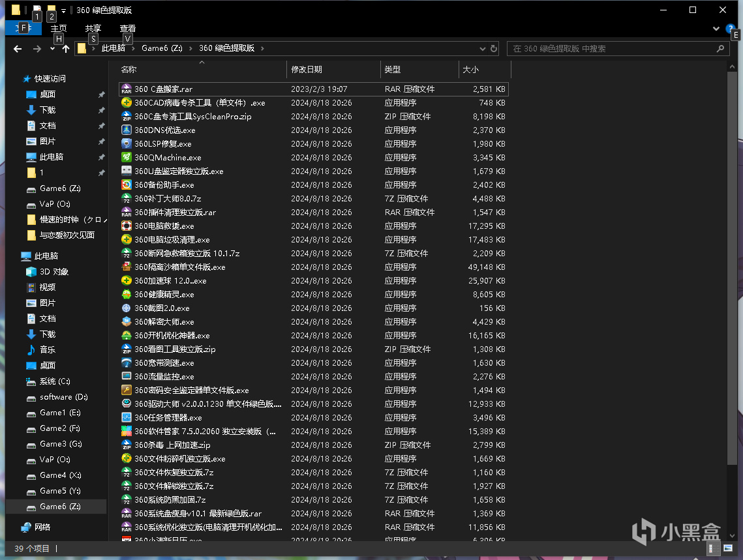
Task: Select the 360CAD病毒专杀工具 exe icon
Action: 126,103
